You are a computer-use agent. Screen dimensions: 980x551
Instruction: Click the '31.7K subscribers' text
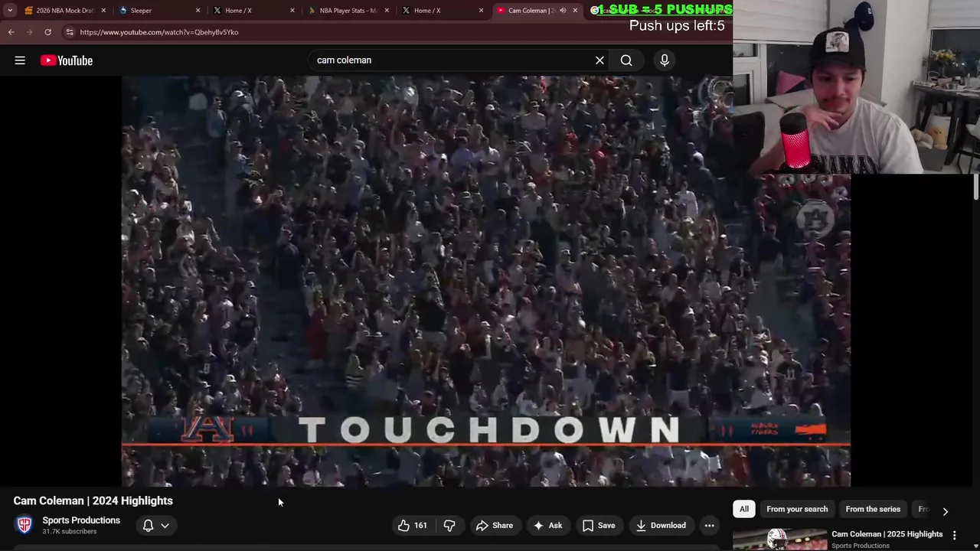pos(70,532)
